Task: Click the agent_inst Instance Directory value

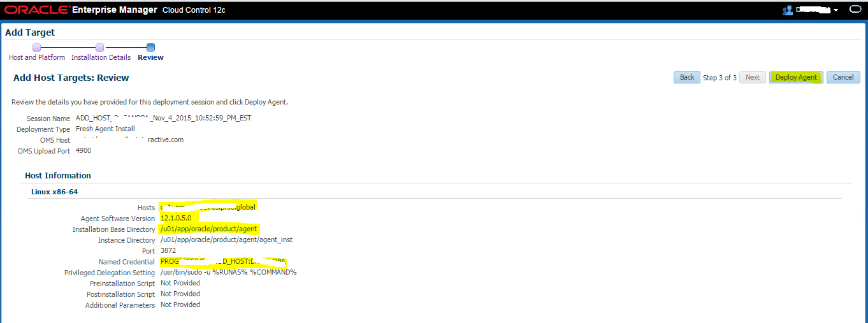Action: click(226, 240)
